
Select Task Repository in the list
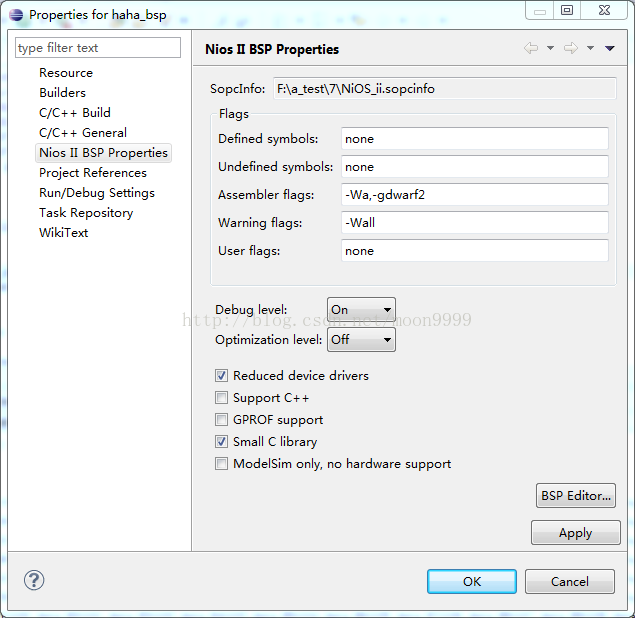coord(86,213)
